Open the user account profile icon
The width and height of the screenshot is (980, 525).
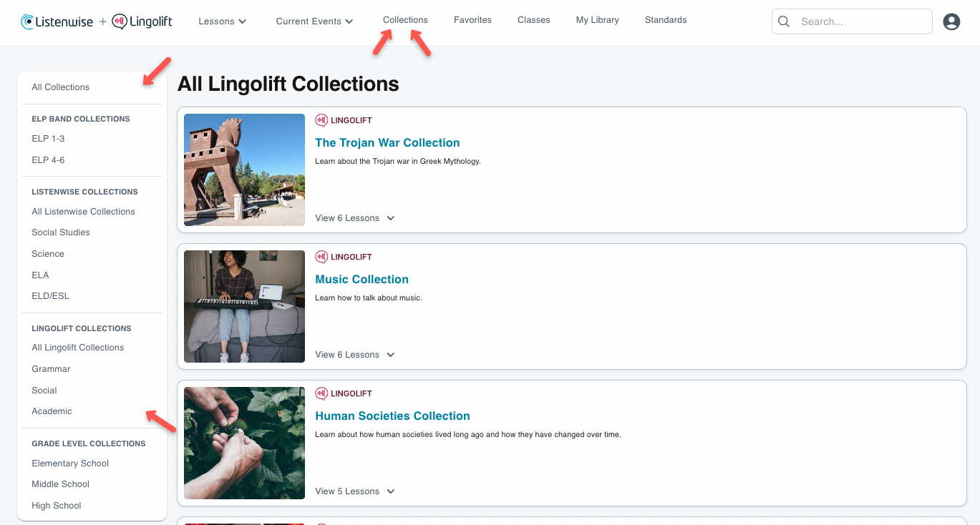point(951,21)
